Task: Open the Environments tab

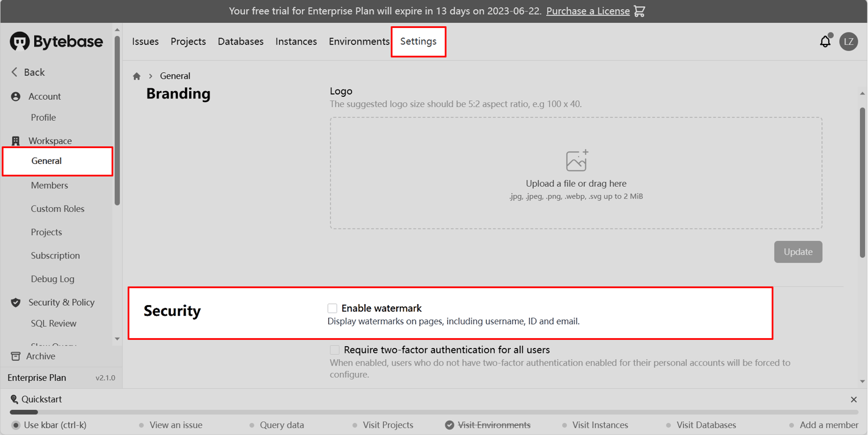Action: click(359, 42)
